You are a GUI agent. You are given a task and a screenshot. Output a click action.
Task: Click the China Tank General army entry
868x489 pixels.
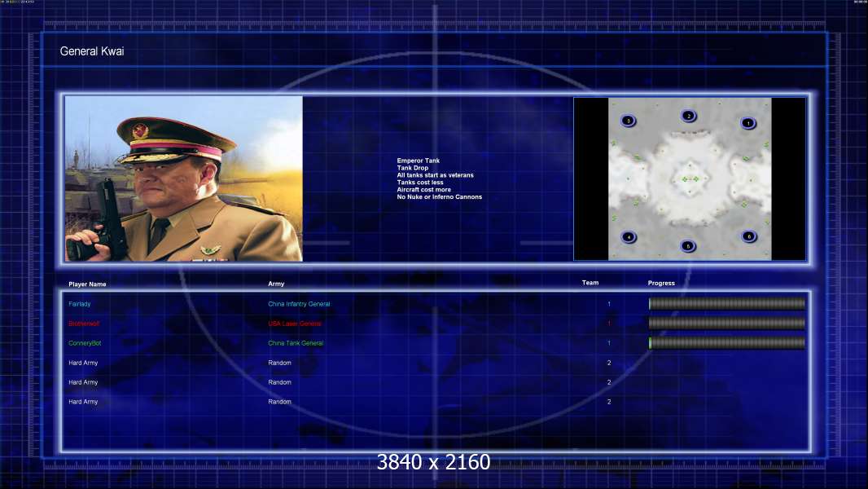[296, 343]
